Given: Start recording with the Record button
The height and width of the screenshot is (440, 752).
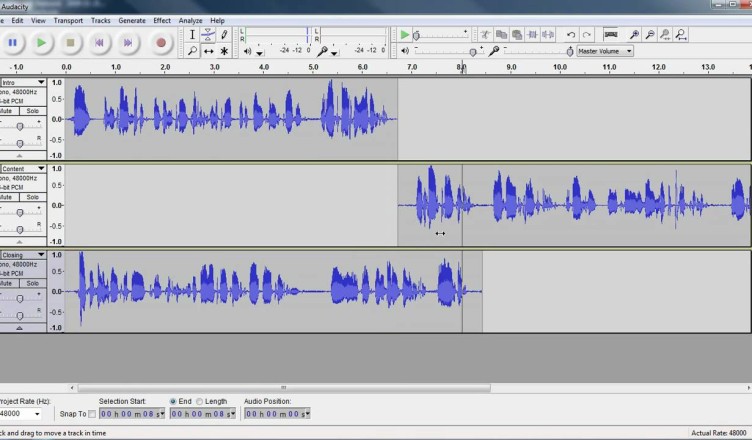Looking at the screenshot, I should (x=161, y=43).
